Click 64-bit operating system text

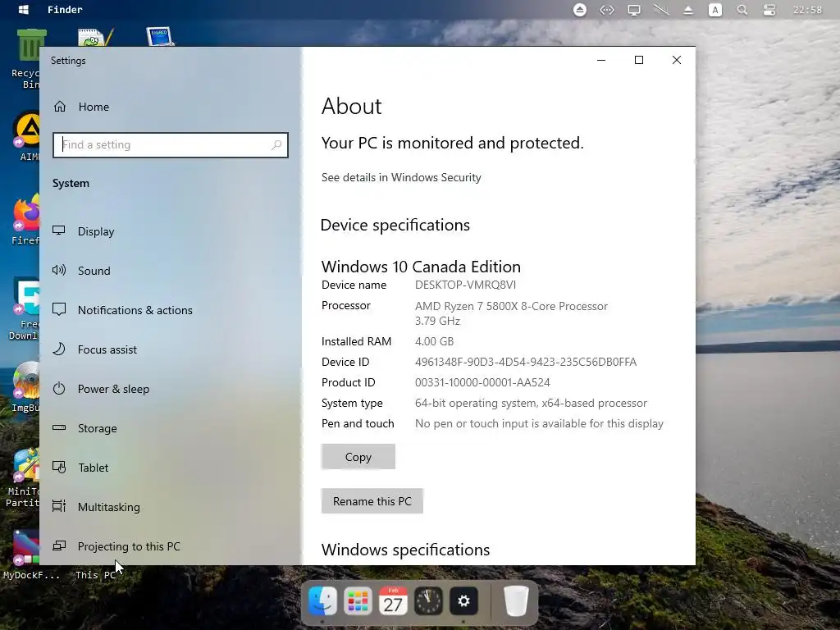531,403
